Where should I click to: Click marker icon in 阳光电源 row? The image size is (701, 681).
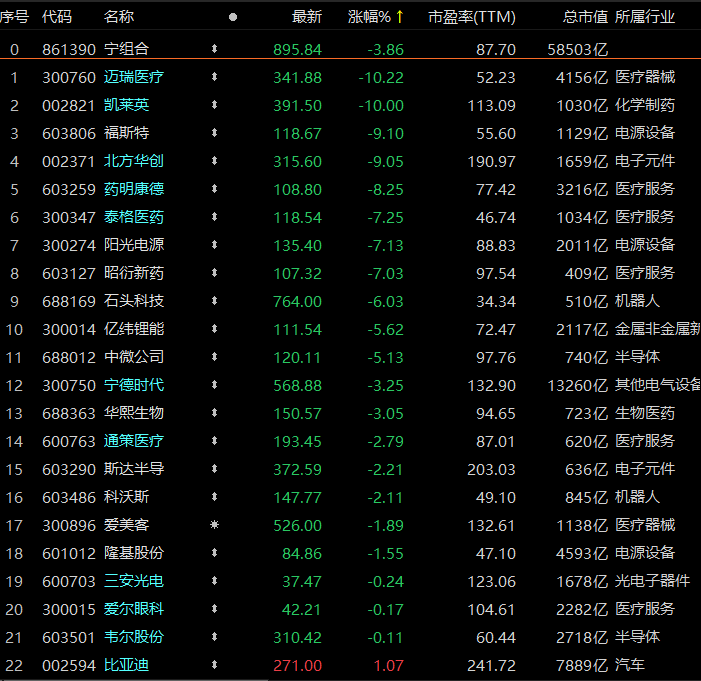pos(215,245)
